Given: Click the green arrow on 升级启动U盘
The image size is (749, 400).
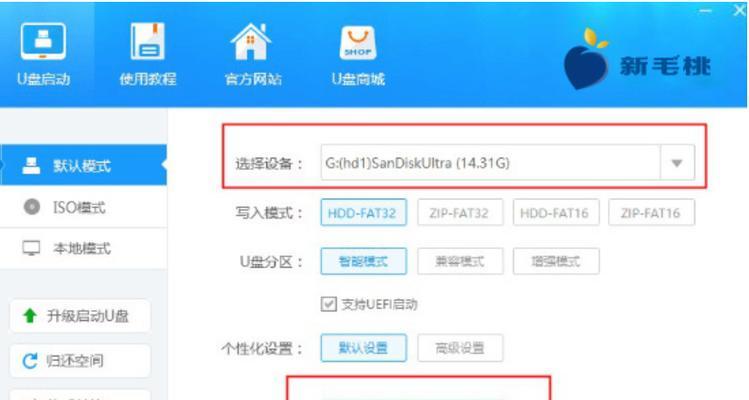Looking at the screenshot, I should 30,316.
